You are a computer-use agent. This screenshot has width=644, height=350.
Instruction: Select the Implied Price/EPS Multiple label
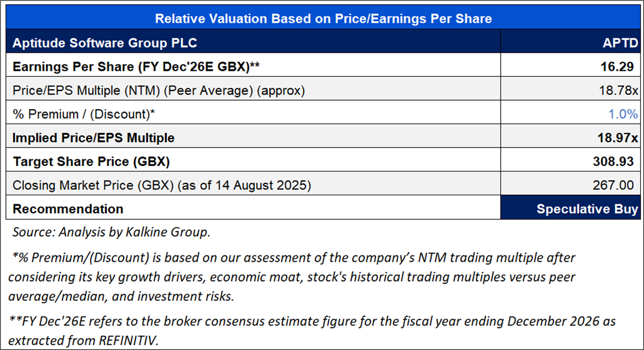click(x=94, y=138)
